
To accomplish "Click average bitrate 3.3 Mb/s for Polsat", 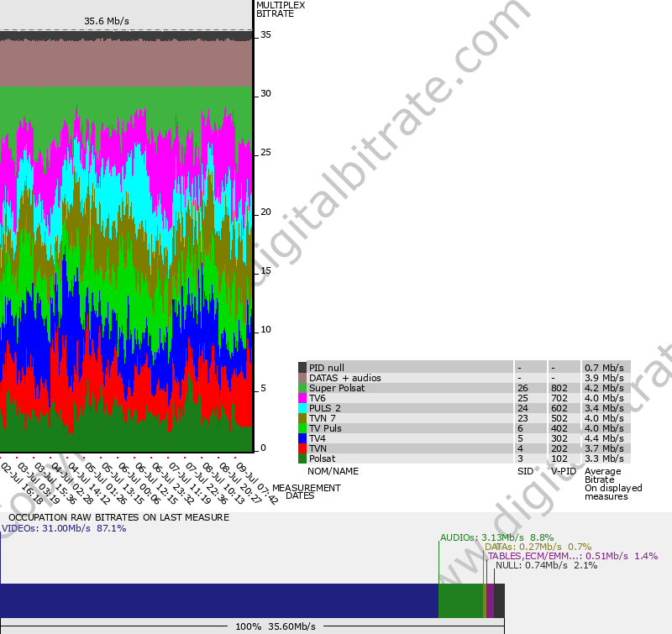I will pyautogui.click(x=604, y=458).
